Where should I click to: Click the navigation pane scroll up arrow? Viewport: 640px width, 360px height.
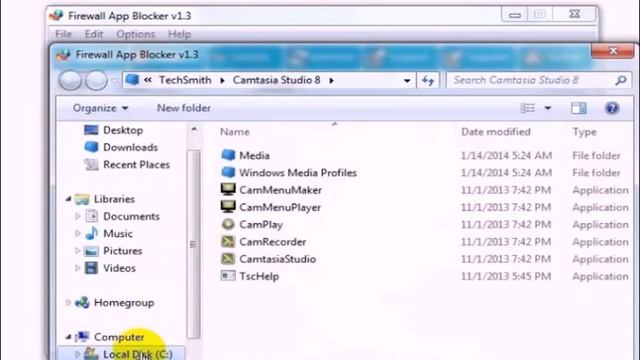[x=194, y=129]
